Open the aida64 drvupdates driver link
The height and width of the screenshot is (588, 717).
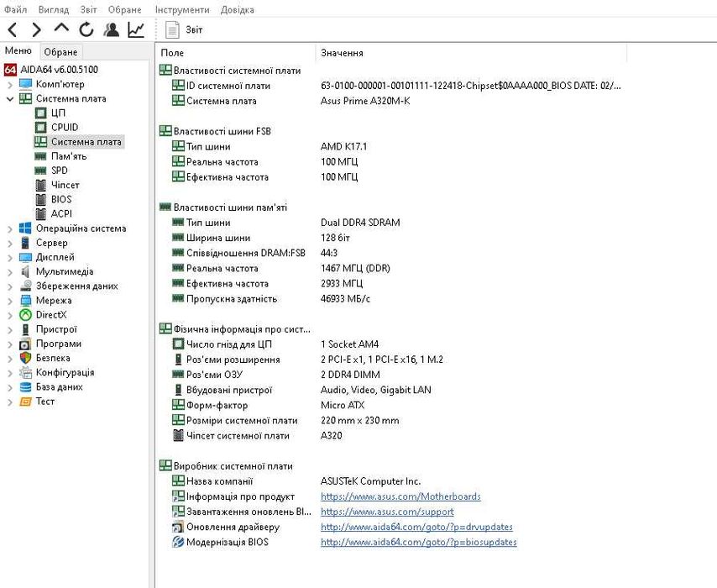tap(416, 527)
